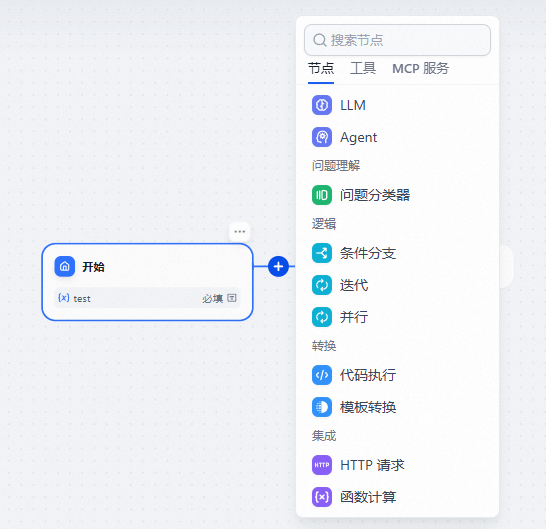The image size is (546, 529).
Task: Insert the HTTP 请求 node icon
Action: (322, 465)
